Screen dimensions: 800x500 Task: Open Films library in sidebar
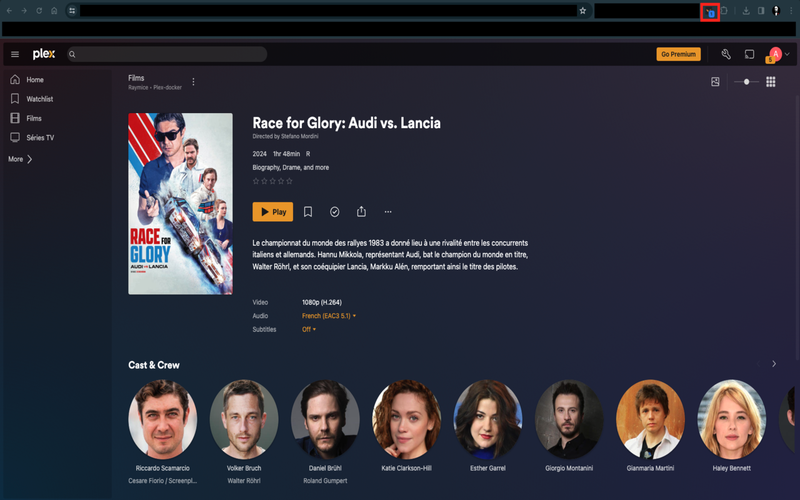(x=27, y=118)
